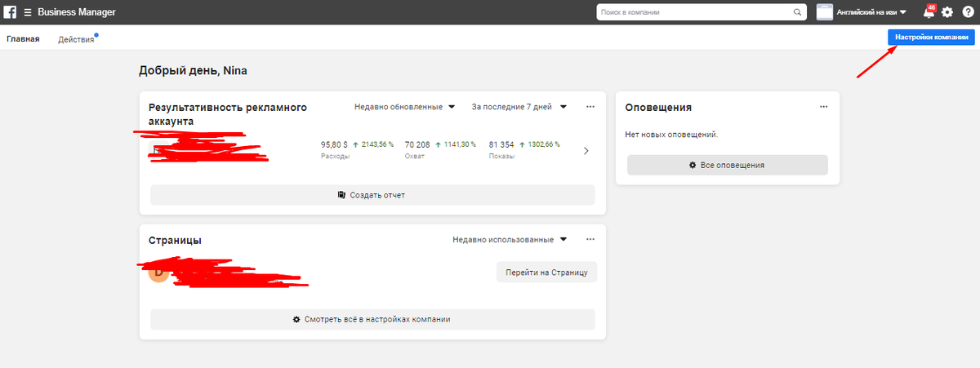
Task: Click the Создать отчет button
Action: tap(372, 195)
